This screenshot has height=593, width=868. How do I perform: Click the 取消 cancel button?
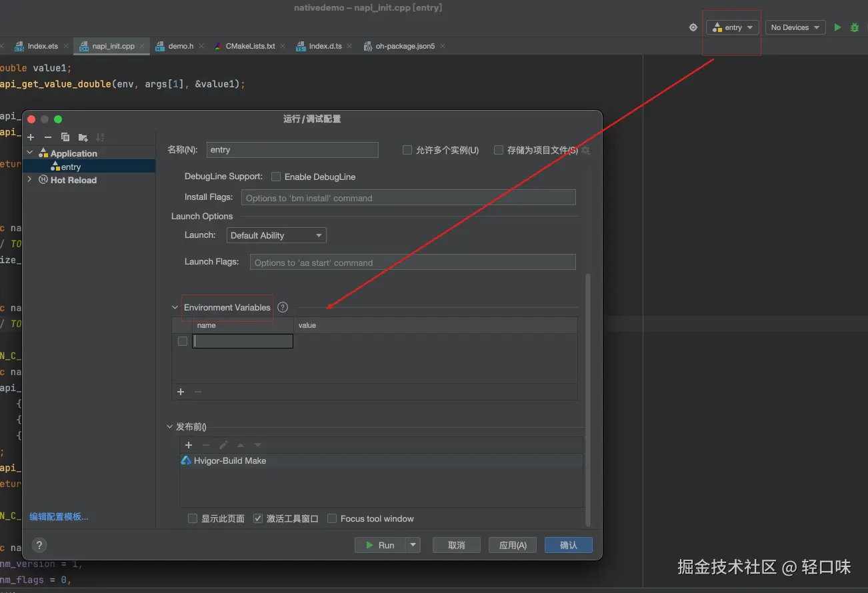tap(457, 545)
